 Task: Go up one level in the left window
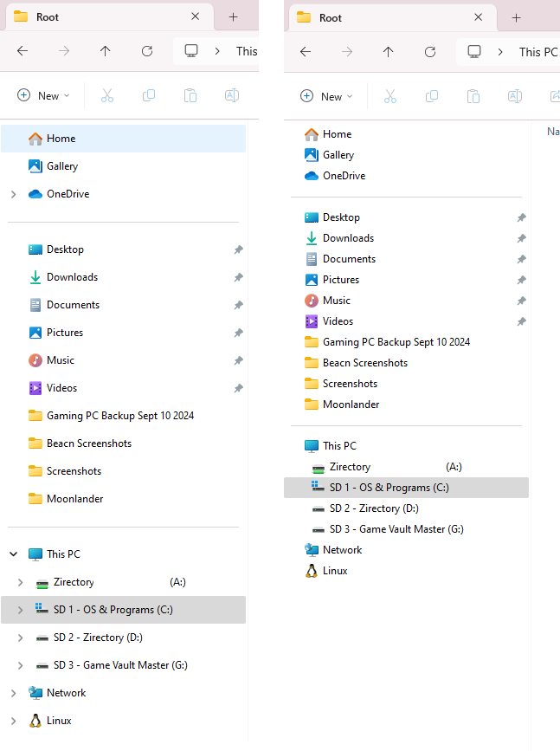coord(106,51)
